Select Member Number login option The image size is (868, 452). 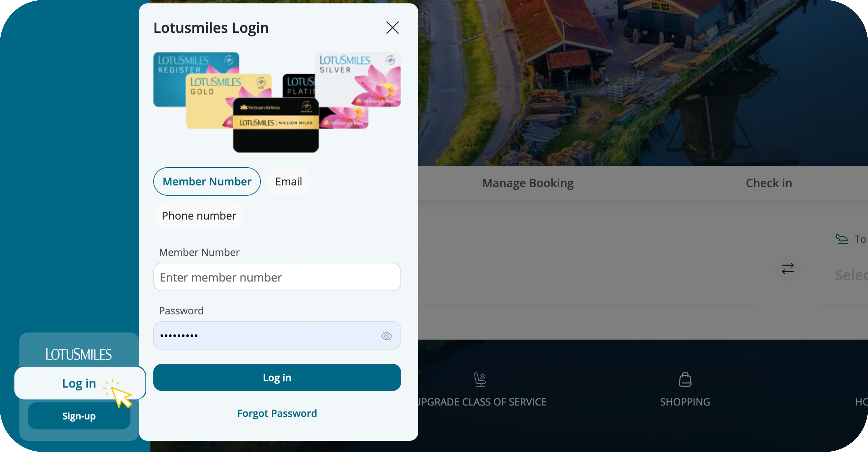coord(207,182)
